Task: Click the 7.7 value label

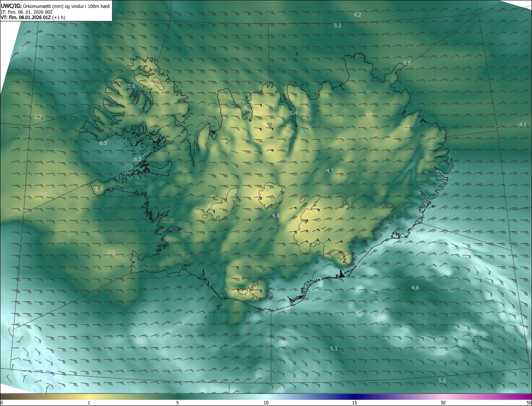Action: click(x=22, y=49)
